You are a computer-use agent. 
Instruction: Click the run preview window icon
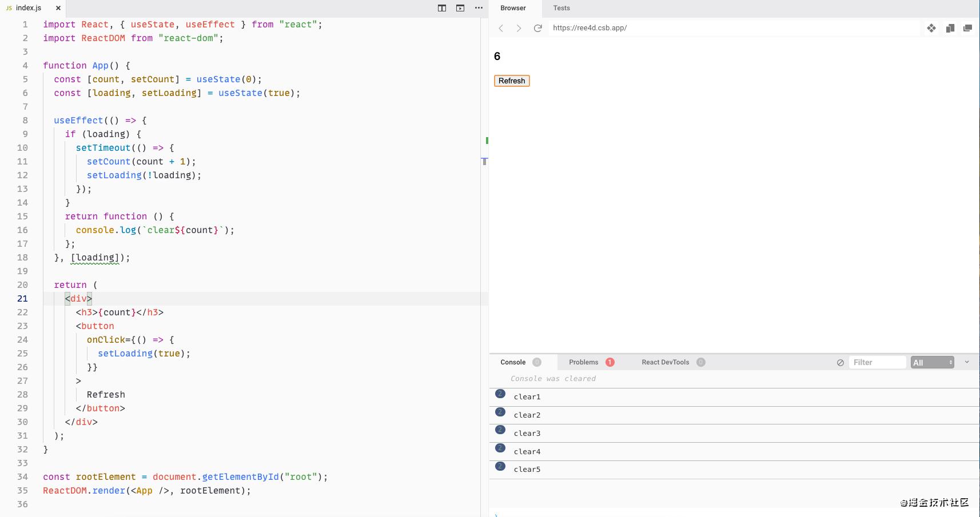click(x=460, y=8)
